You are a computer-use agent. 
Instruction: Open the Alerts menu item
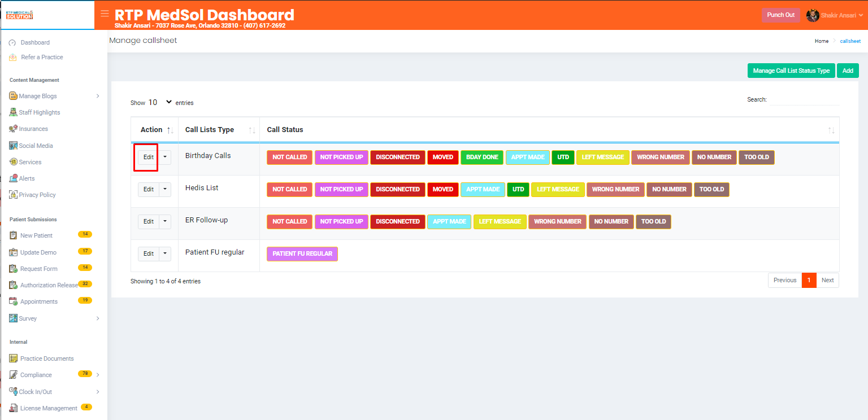pos(27,178)
